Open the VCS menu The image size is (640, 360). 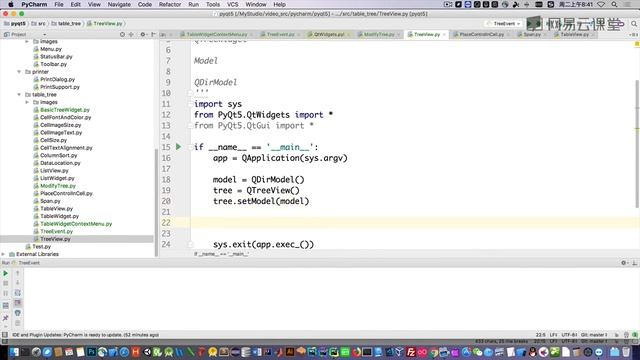pyautogui.click(x=233, y=4)
